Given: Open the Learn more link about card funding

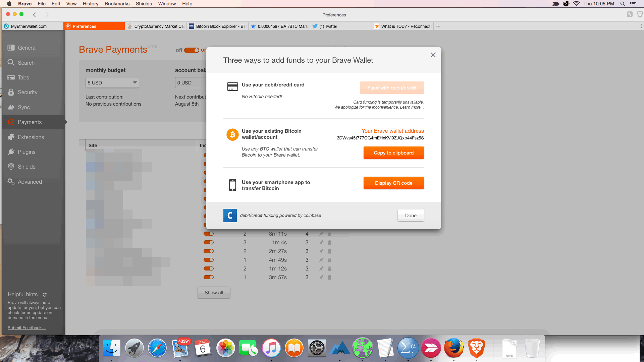Looking at the screenshot, I should [x=412, y=107].
